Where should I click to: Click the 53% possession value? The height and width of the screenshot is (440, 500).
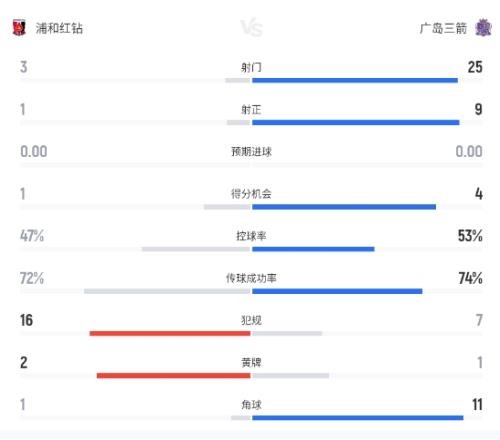470,236
